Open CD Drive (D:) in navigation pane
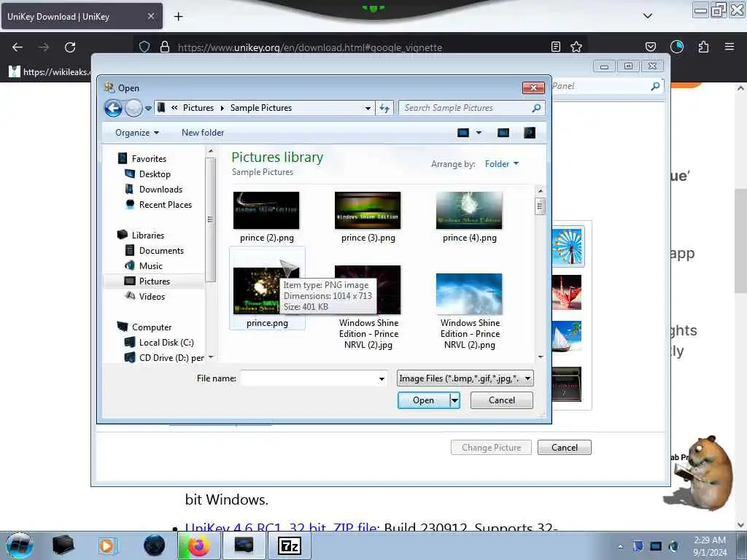747x560 pixels. tap(171, 357)
